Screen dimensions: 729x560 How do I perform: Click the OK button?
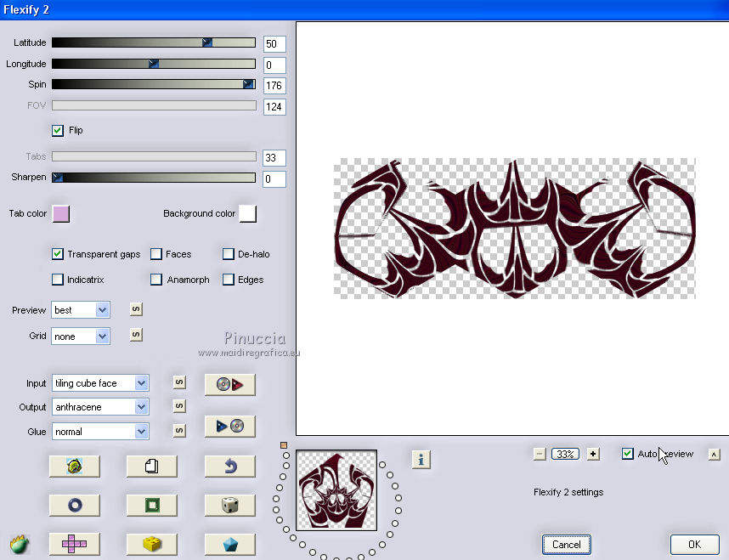695,545
